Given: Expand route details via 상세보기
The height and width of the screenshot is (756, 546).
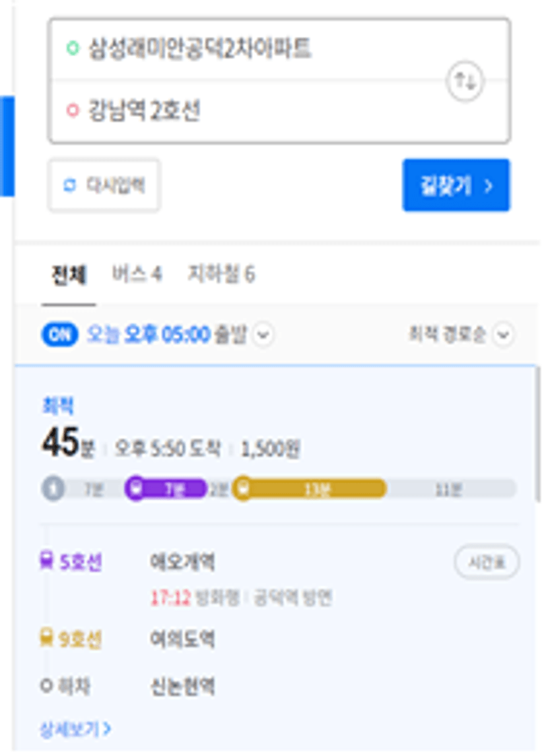Looking at the screenshot, I should 75,728.
